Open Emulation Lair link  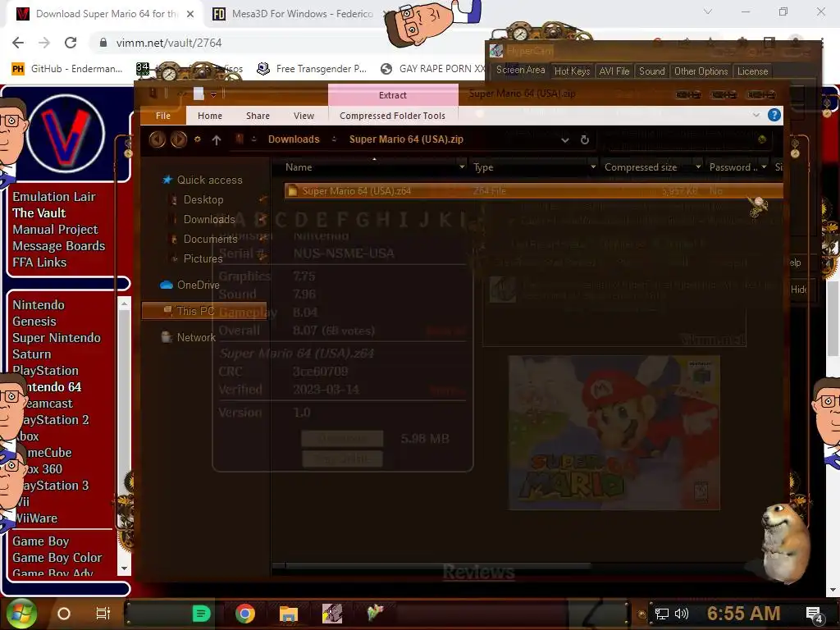tap(54, 197)
